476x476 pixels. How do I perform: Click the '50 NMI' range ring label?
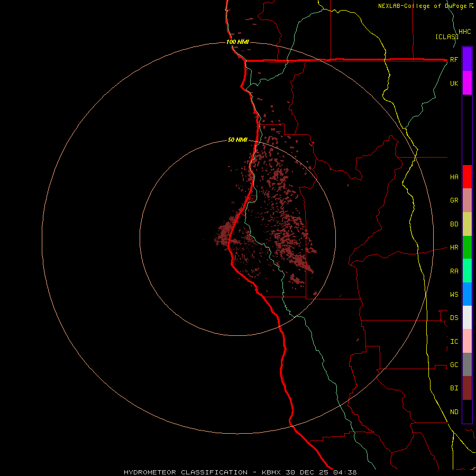pos(237,140)
